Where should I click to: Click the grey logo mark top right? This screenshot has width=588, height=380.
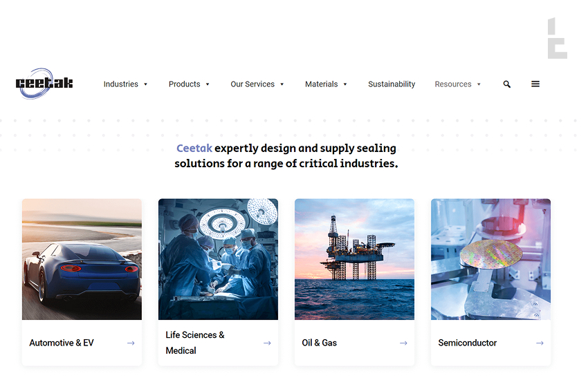[557, 39]
